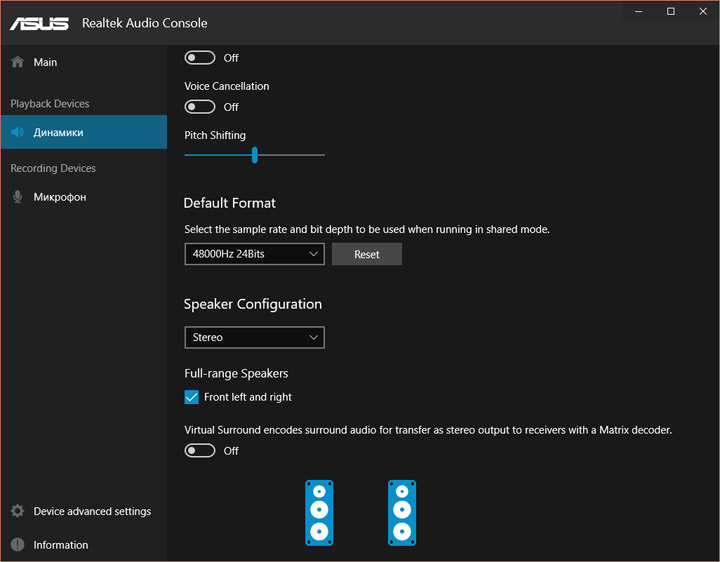Maximize the Realtek Audio Console window
720x562 pixels.
click(670, 11)
